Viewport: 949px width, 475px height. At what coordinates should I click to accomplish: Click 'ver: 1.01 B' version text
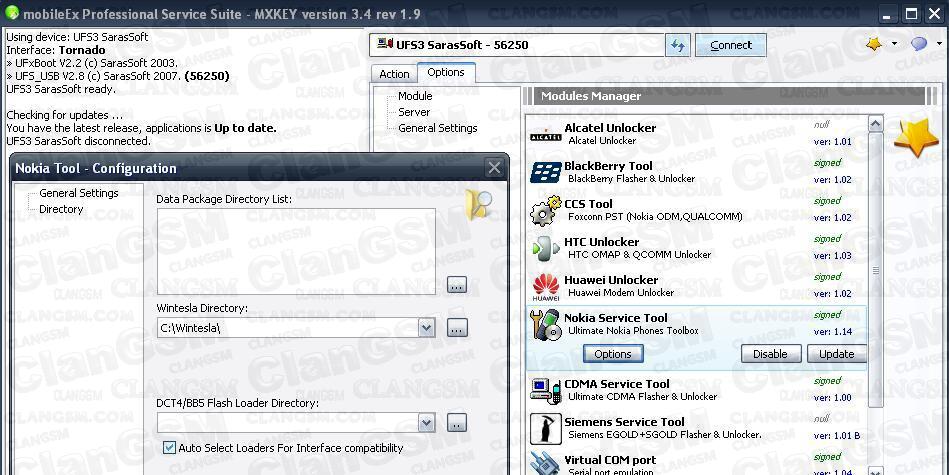836,436
